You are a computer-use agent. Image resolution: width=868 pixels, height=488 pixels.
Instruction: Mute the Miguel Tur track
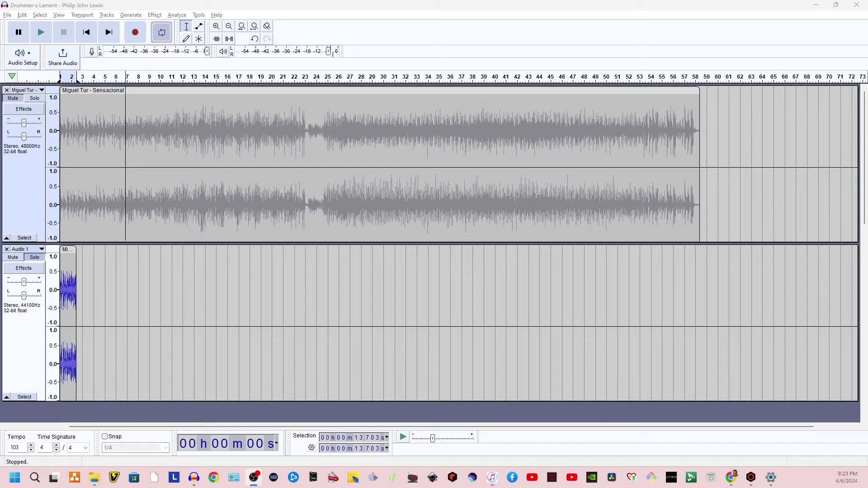[x=12, y=98]
